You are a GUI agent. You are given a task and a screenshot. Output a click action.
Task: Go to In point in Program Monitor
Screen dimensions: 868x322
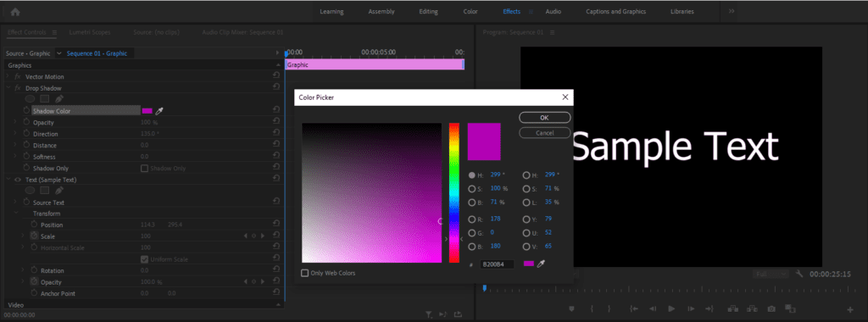(x=634, y=308)
